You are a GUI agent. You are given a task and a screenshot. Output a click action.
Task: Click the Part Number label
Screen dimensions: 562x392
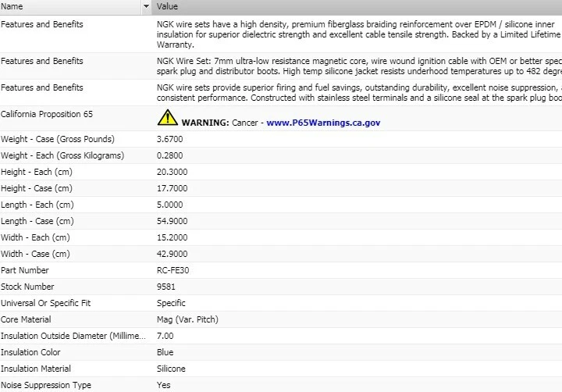pos(24,270)
